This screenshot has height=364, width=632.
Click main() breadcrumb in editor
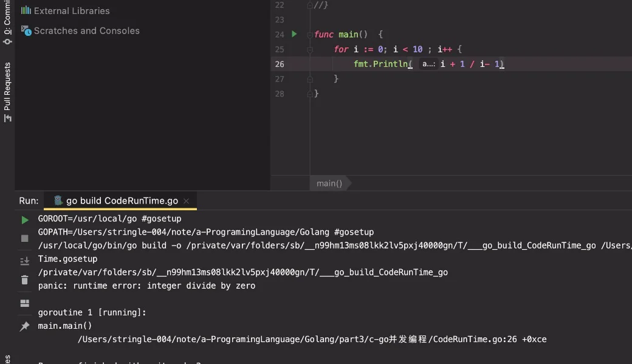click(x=329, y=184)
